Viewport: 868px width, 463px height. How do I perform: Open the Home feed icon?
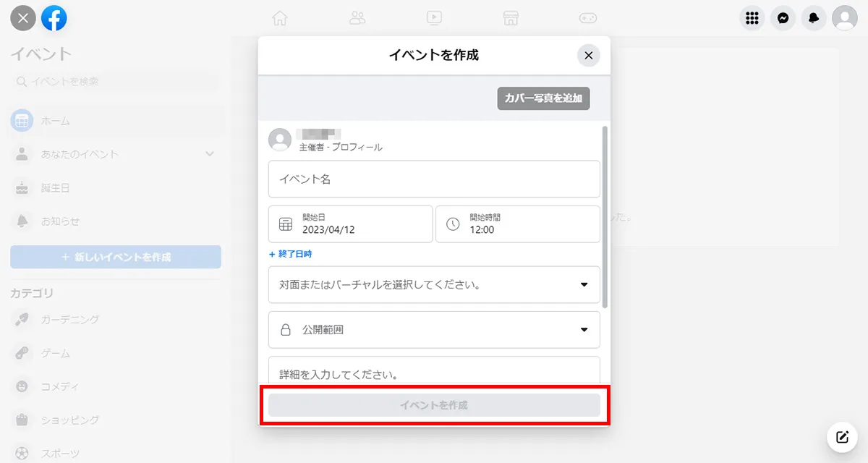click(x=279, y=18)
